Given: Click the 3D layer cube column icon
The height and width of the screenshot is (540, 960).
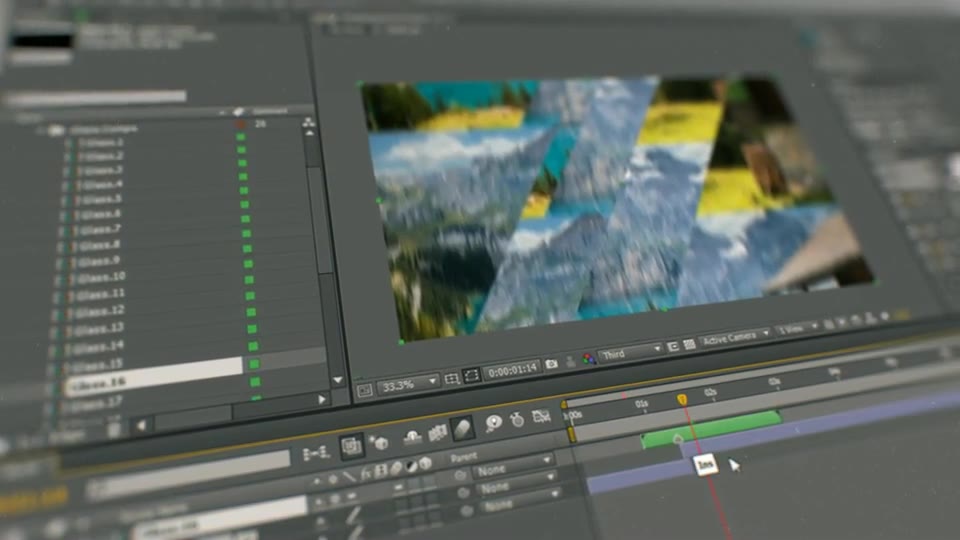Looking at the screenshot, I should pos(425,463).
